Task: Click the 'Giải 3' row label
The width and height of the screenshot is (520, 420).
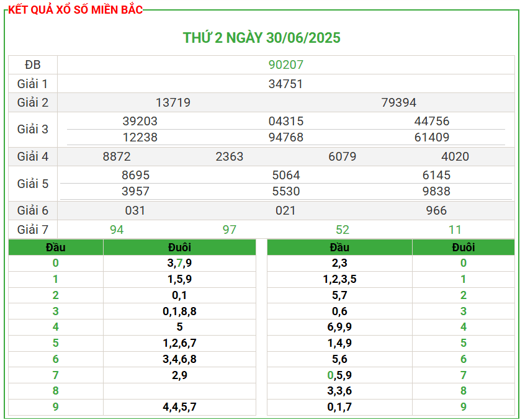Action: click(33, 129)
